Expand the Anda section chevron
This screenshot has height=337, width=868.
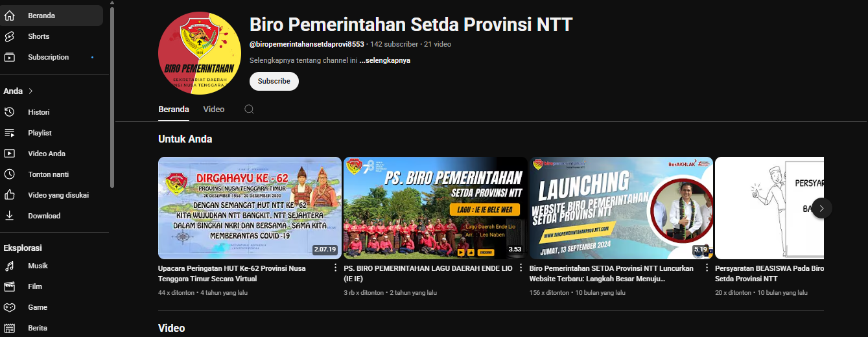pyautogui.click(x=30, y=91)
